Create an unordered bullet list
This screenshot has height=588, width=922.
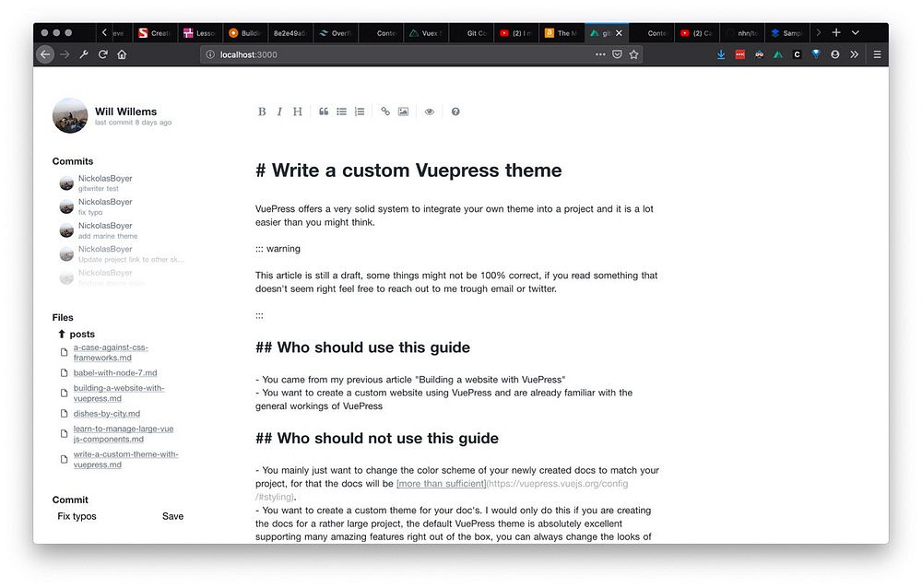[342, 112]
